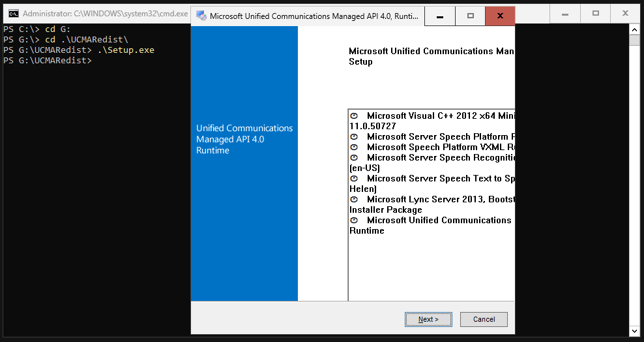Viewport: 644px width, 342px height.
Task: Select the 'Microsoft Lync Server 2013' line
Action: [x=441, y=199]
